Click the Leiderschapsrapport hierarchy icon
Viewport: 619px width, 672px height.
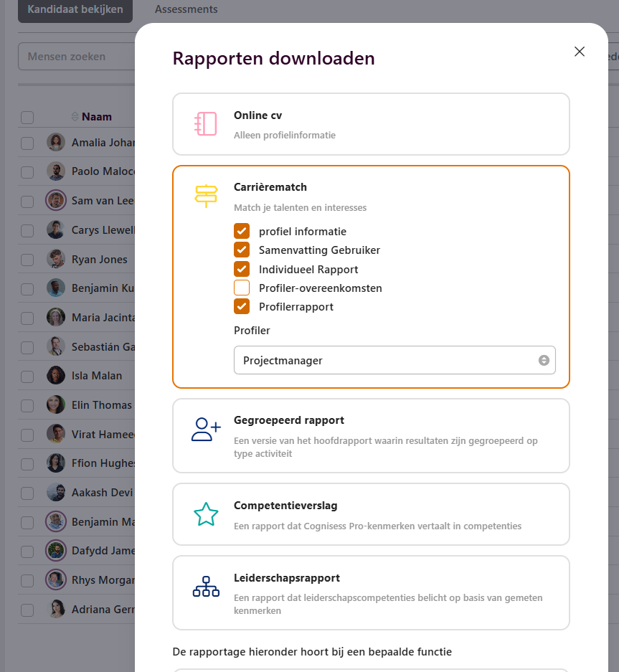206,586
